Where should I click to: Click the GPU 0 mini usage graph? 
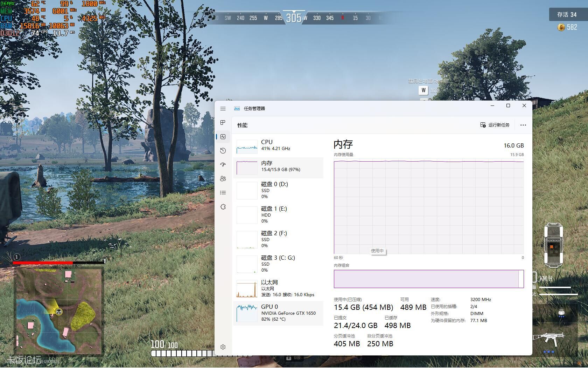(247, 313)
